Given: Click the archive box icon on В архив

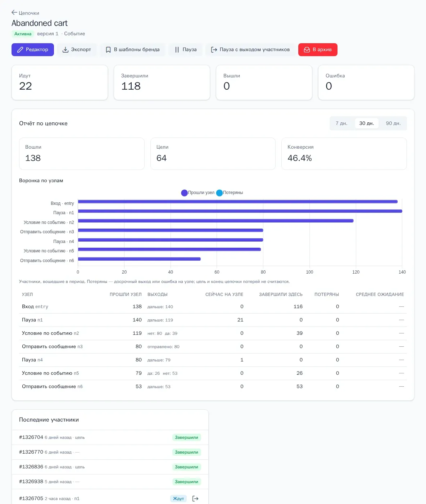Looking at the screenshot, I should point(307,50).
